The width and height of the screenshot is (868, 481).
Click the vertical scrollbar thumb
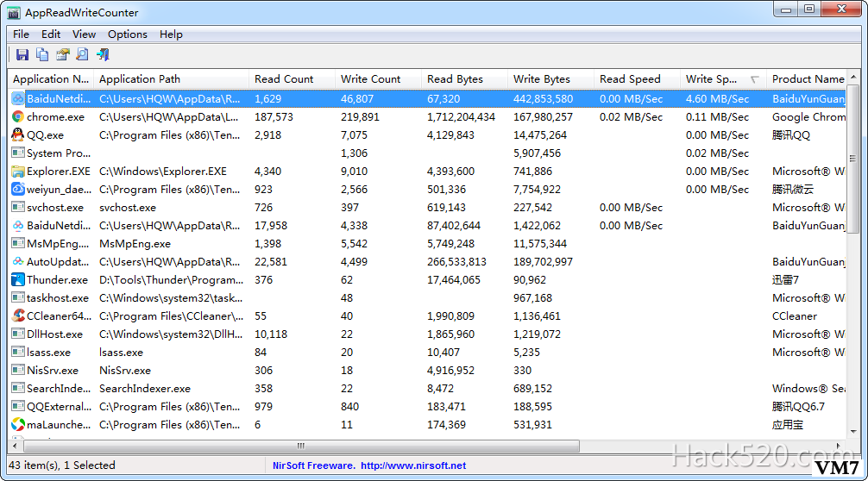[x=853, y=158]
